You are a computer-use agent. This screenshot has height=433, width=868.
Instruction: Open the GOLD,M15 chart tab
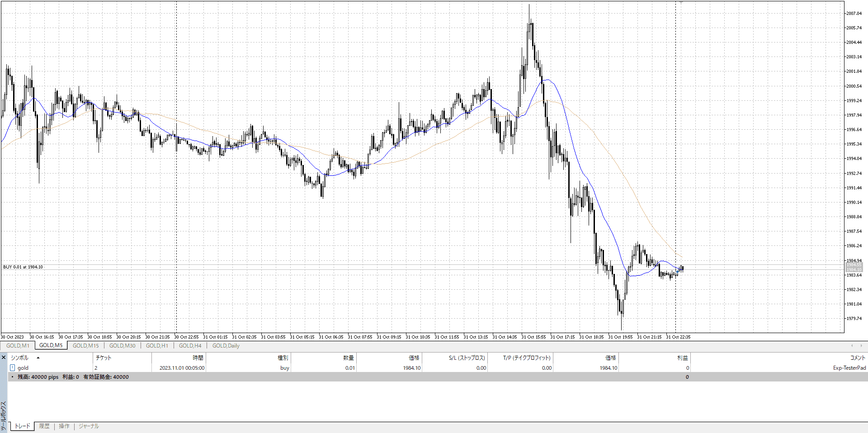point(85,346)
